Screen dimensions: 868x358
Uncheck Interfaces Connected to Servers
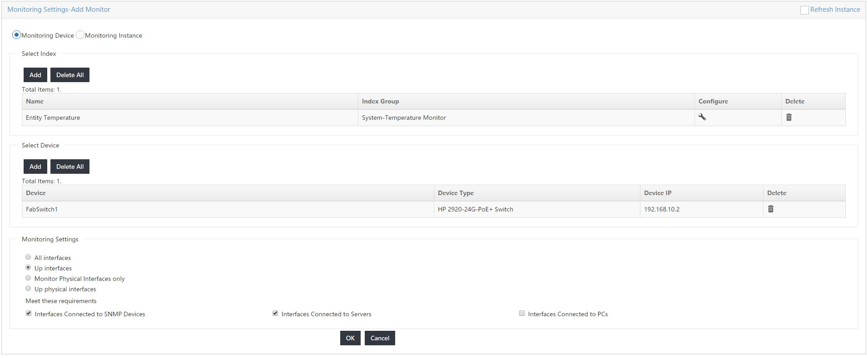[x=275, y=314]
